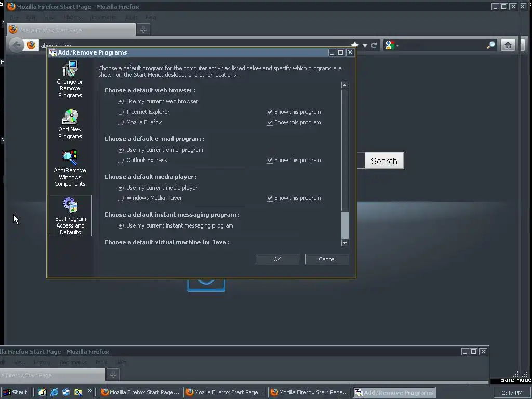Click the Google search engine icon
Image resolution: width=532 pixels, height=399 pixels.
click(390, 45)
